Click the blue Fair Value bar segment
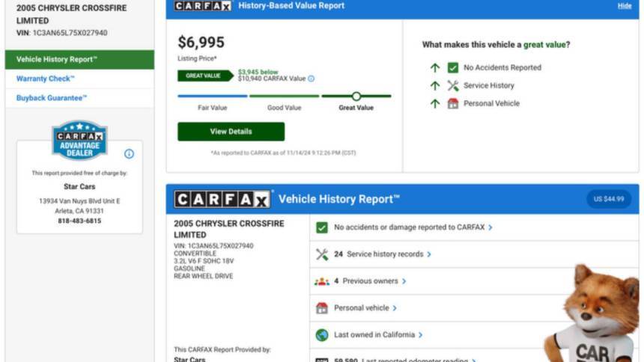The image size is (644, 362). (x=213, y=96)
